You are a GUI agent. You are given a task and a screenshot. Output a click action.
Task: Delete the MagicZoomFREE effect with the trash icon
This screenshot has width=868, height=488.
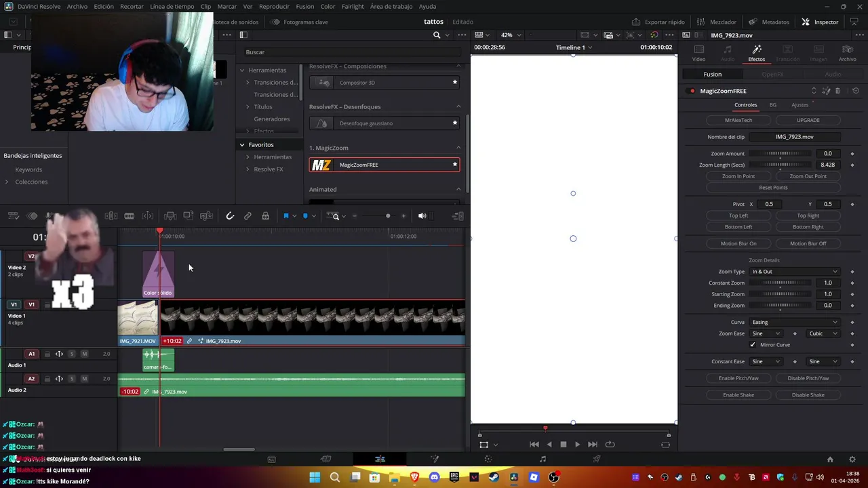[x=837, y=91]
